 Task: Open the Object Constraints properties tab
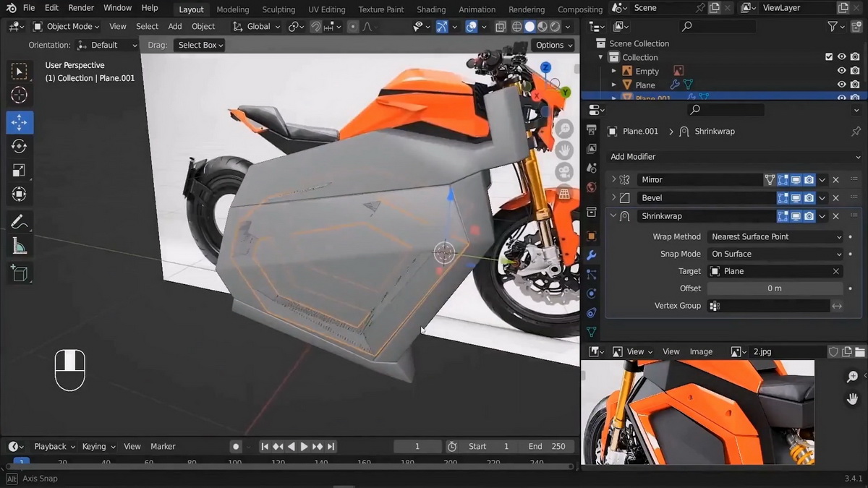point(591,313)
